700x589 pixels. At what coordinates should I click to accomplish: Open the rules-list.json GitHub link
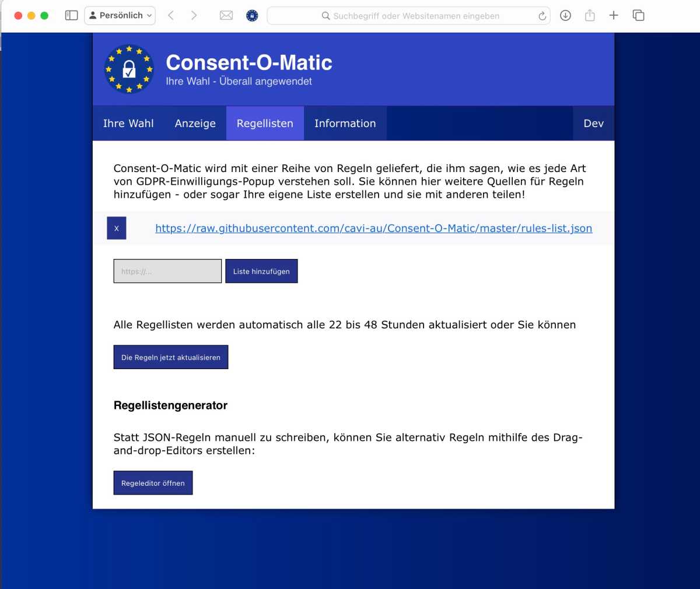373,229
